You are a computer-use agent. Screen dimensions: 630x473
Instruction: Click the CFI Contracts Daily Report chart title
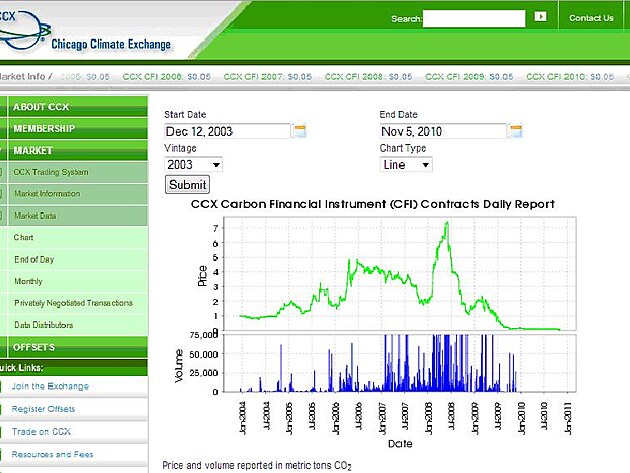click(372, 204)
